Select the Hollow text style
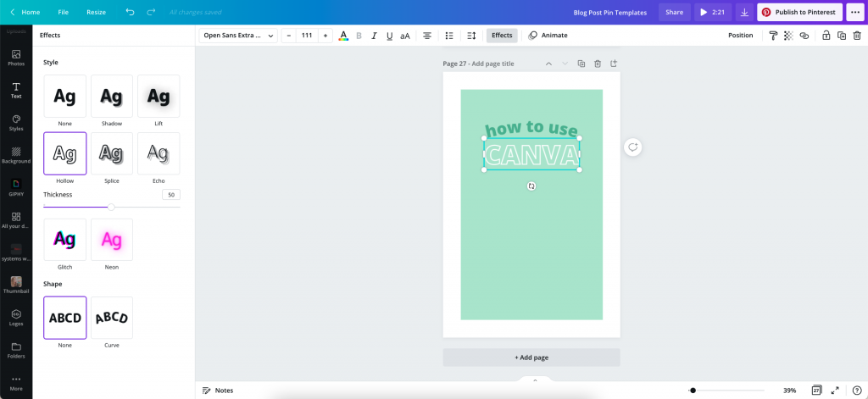Screen dimensions: 868x399 pos(64,153)
